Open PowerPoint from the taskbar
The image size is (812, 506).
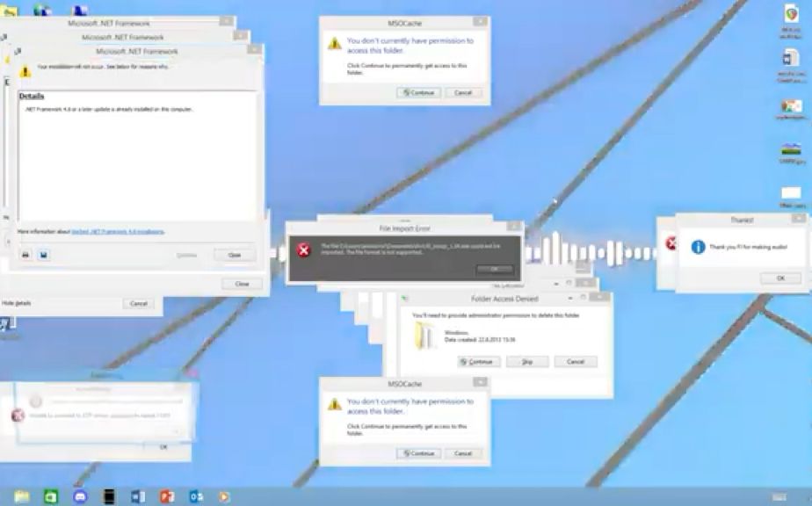(167, 496)
